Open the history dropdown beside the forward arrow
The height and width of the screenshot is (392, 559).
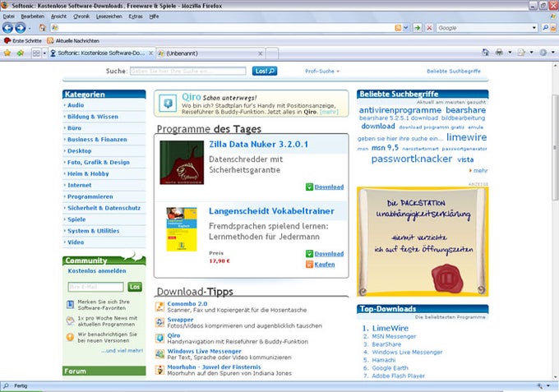(30, 28)
